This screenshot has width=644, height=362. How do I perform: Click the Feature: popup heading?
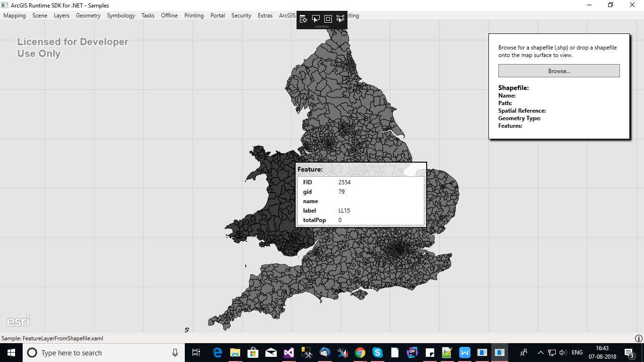(310, 169)
